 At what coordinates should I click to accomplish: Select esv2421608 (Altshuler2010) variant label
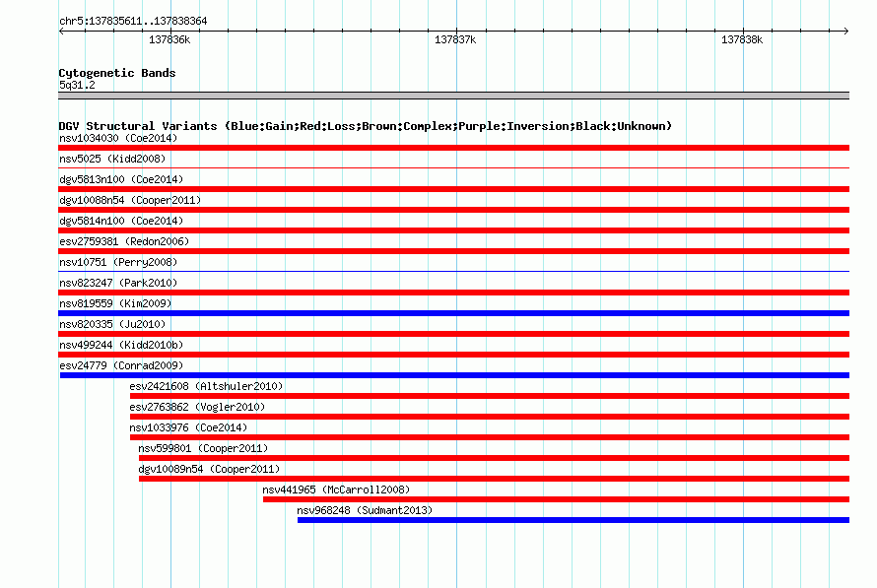click(206, 386)
